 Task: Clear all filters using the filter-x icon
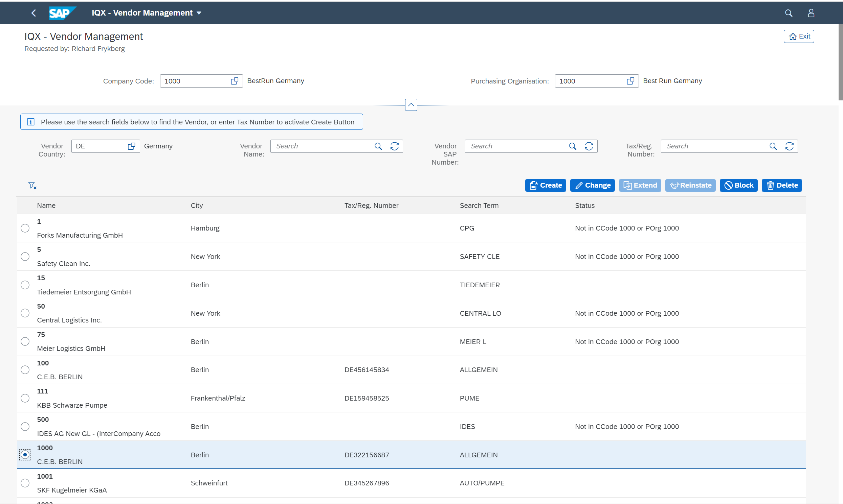tap(32, 185)
